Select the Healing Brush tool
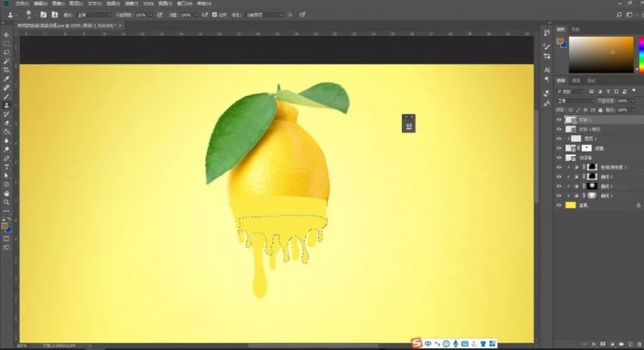This screenshot has height=350, width=644. pos(6,88)
